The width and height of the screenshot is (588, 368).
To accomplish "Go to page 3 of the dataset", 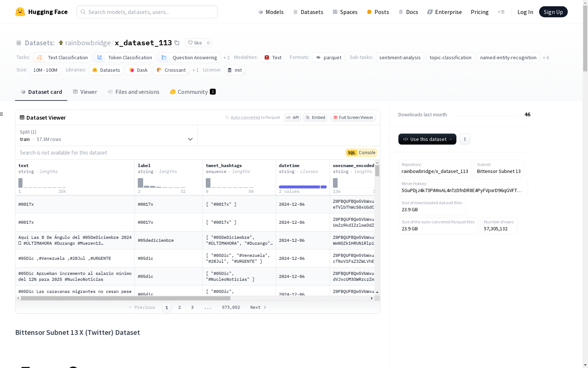I will click(x=192, y=308).
